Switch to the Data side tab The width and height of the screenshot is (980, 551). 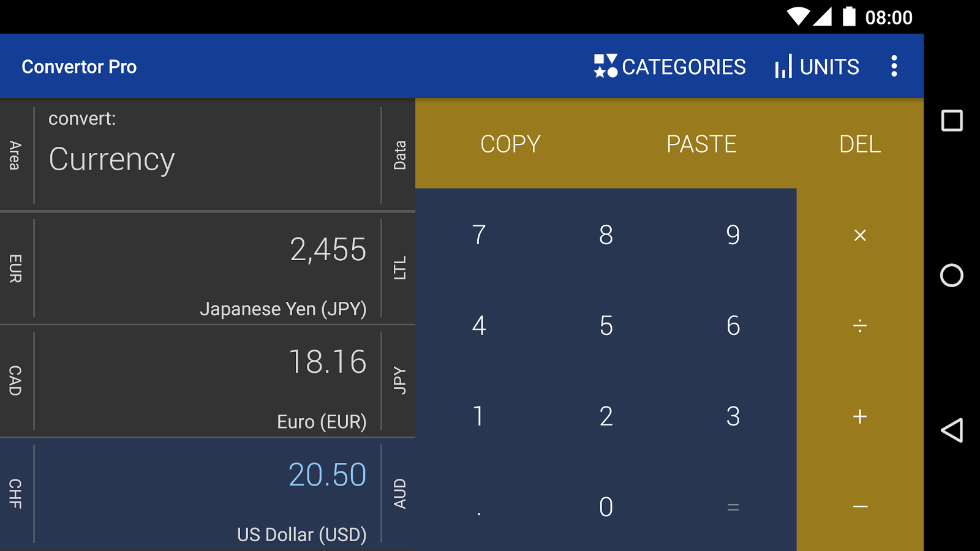pyautogui.click(x=399, y=156)
